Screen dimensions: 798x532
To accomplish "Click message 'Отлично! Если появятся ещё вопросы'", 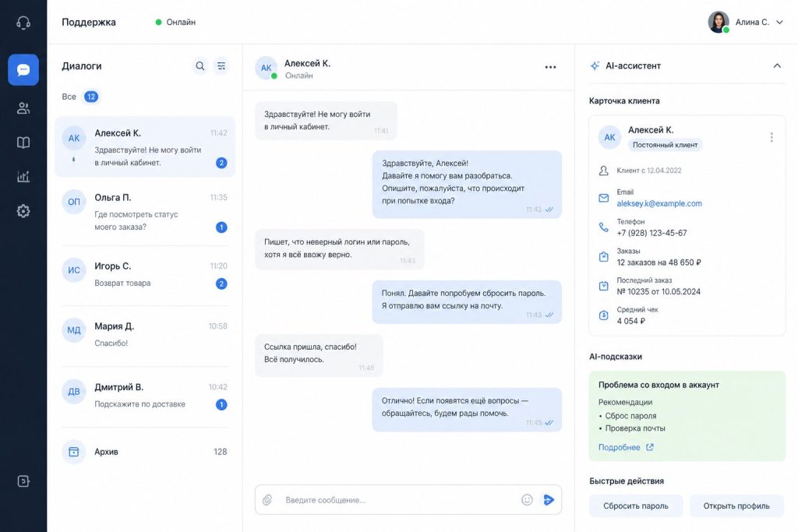I will [467, 410].
